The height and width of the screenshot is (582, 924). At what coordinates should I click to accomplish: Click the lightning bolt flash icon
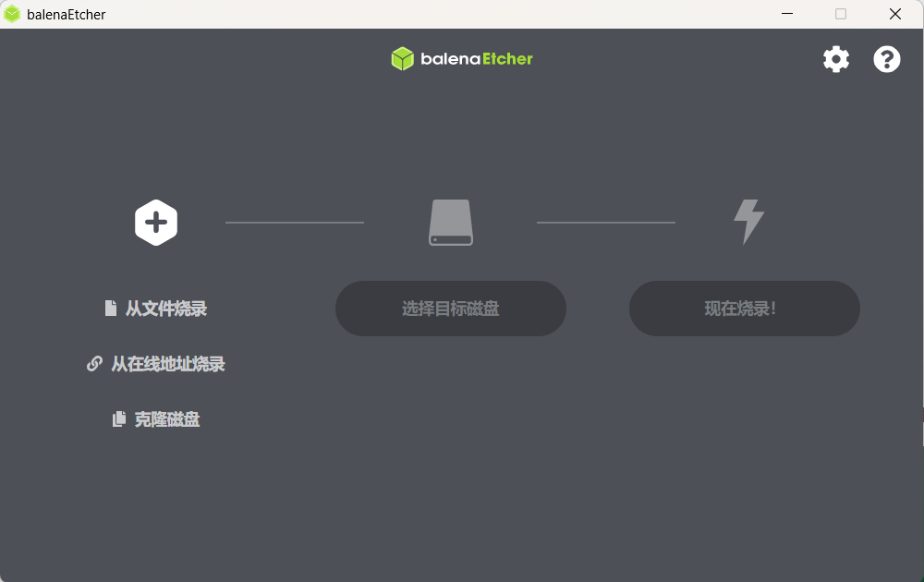(x=749, y=222)
